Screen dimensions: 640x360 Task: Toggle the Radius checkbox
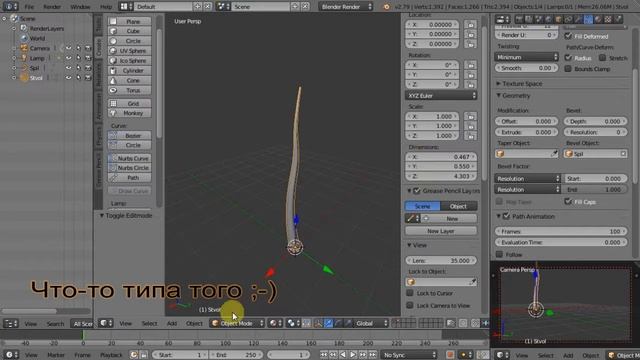coord(568,58)
